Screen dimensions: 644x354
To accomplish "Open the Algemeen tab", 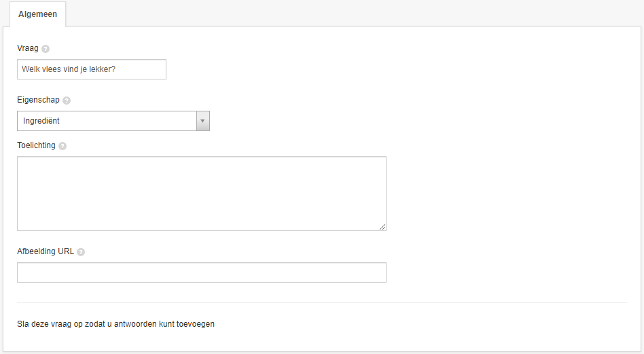I will [38, 14].
